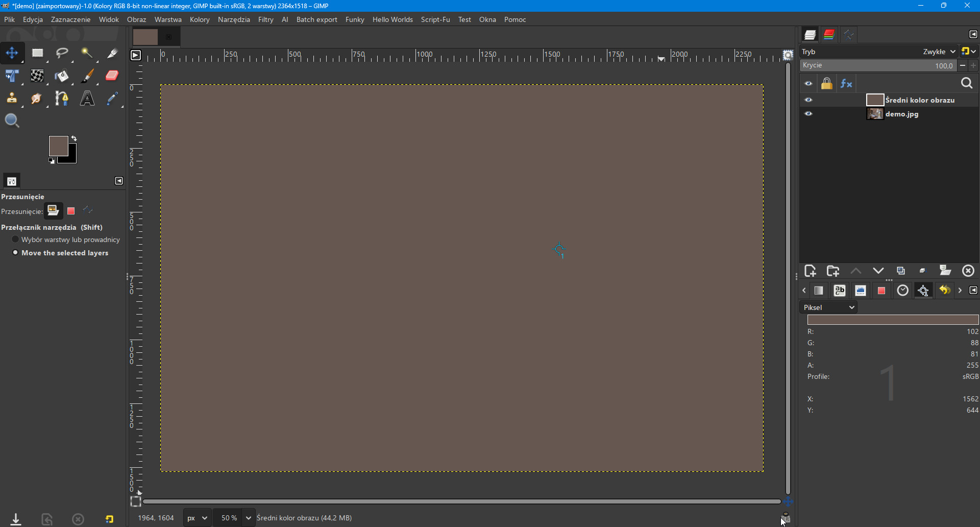This screenshot has height=527, width=980.
Task: Select 'Wybór warstwy lub prowadnicy' option
Action: point(15,239)
